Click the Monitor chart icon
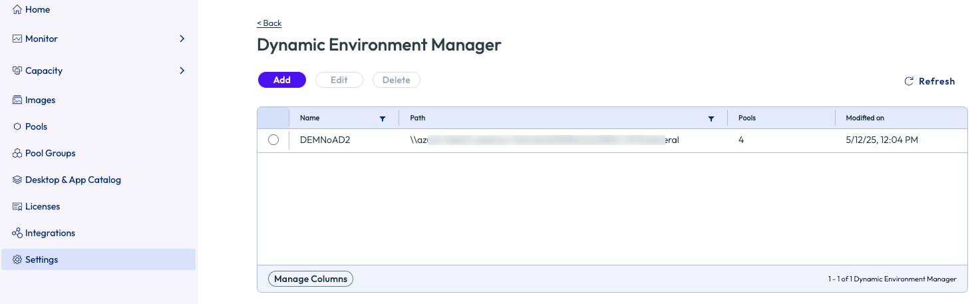The height and width of the screenshot is (304, 980). pos(17,39)
